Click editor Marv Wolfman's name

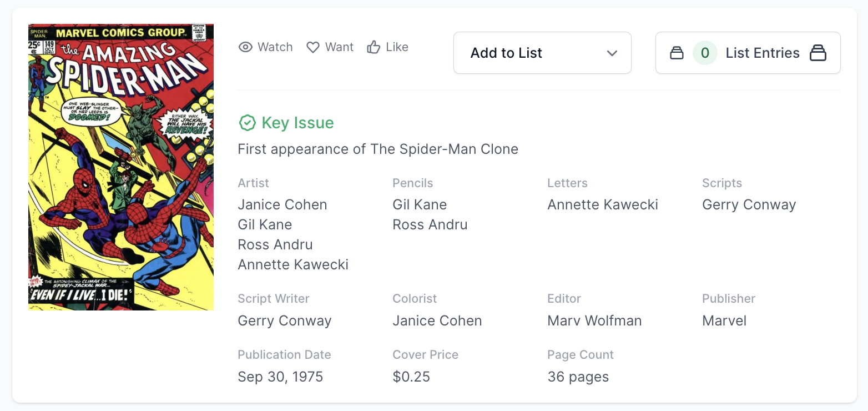[594, 321]
